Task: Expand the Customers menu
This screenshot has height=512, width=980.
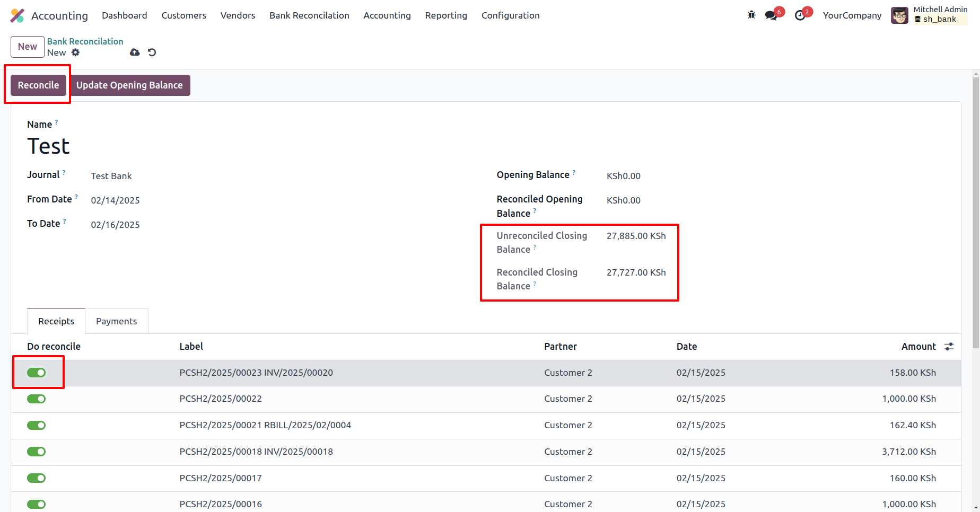Action: click(183, 16)
